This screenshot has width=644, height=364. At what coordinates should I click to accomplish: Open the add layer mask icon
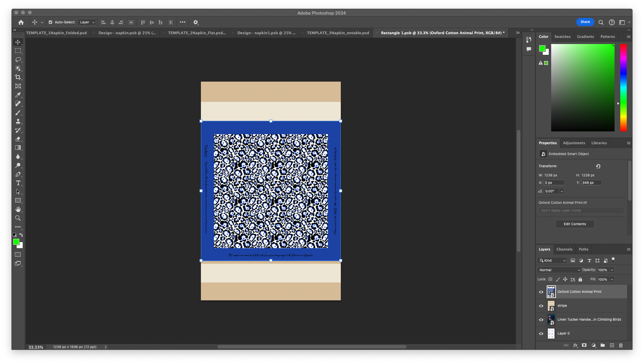[x=584, y=345]
